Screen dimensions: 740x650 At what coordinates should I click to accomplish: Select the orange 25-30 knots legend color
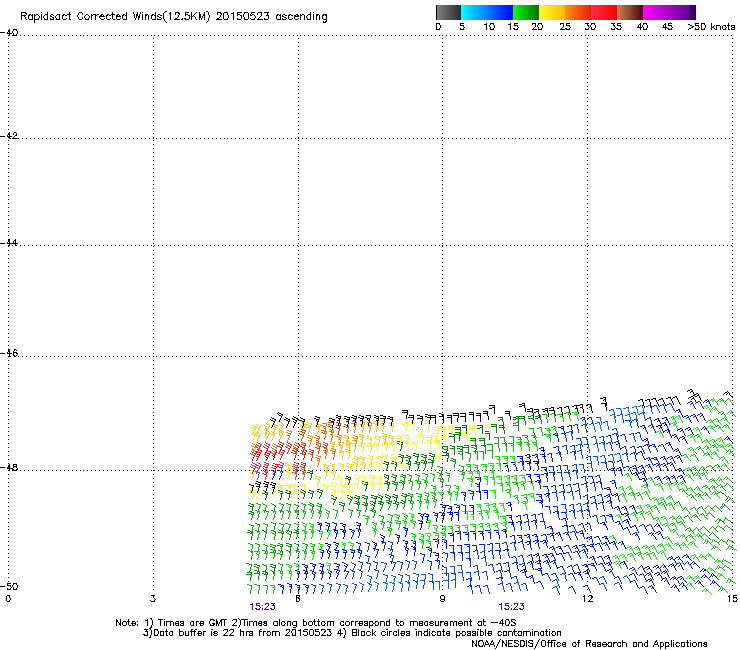click(x=578, y=12)
